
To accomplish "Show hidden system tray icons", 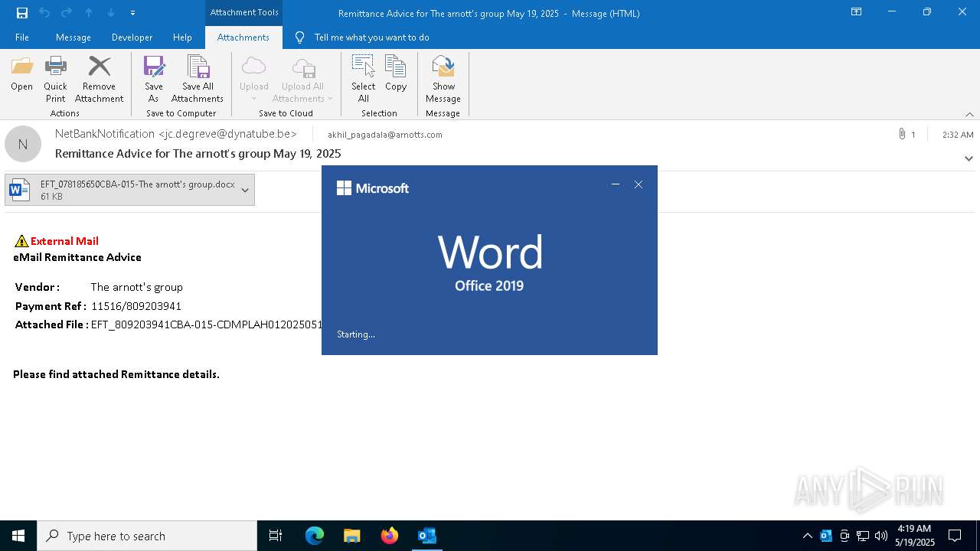I will (x=808, y=536).
